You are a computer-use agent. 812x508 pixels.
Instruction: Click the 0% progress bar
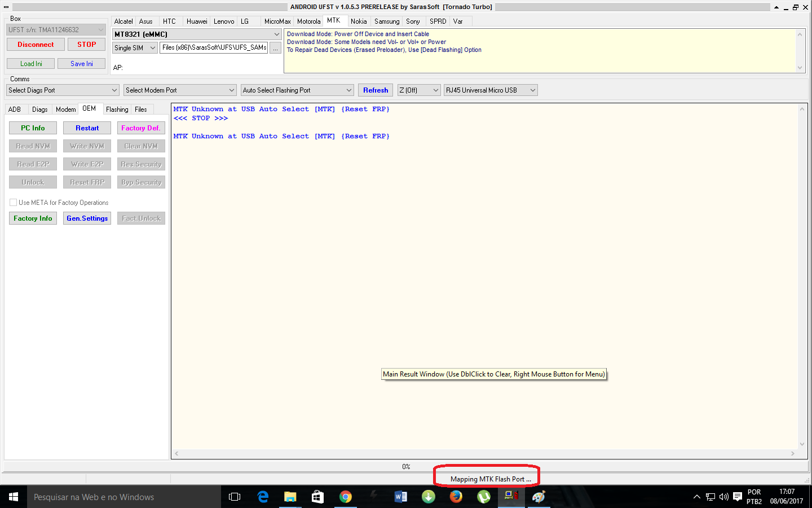coord(405,467)
